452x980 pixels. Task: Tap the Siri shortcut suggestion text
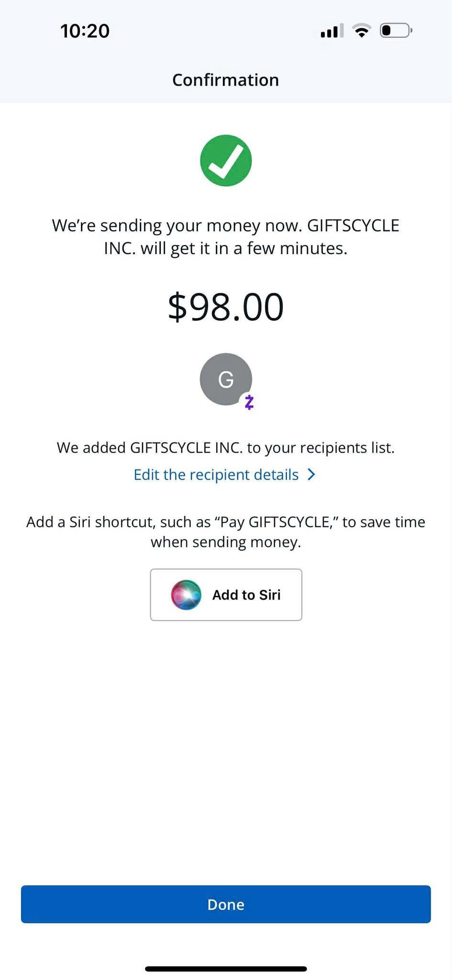pos(226,532)
